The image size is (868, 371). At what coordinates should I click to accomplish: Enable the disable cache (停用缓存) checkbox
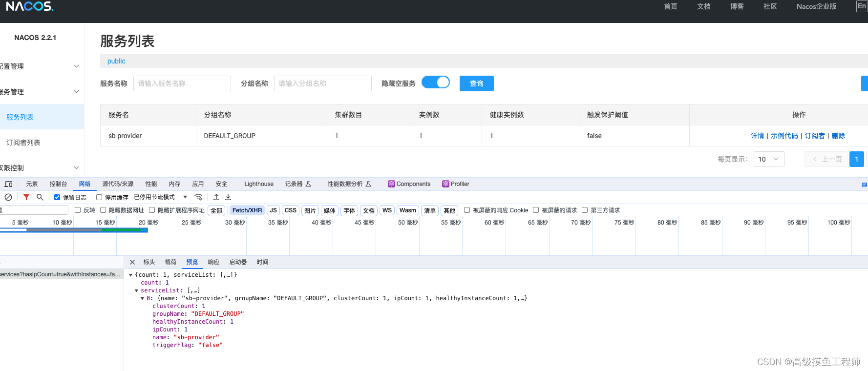coord(99,197)
